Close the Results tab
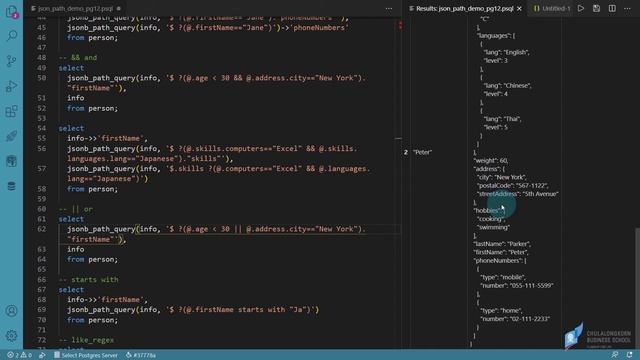The height and width of the screenshot is (360, 640). (x=519, y=8)
